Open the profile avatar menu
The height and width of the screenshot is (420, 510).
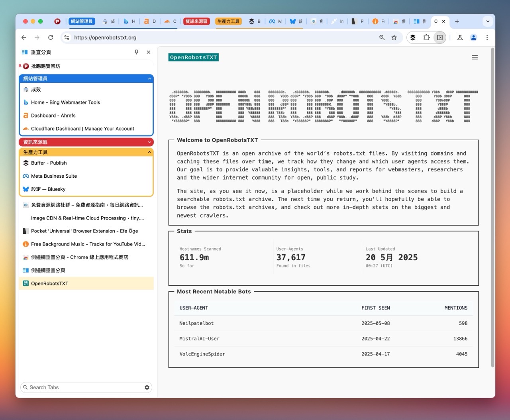tap(473, 37)
